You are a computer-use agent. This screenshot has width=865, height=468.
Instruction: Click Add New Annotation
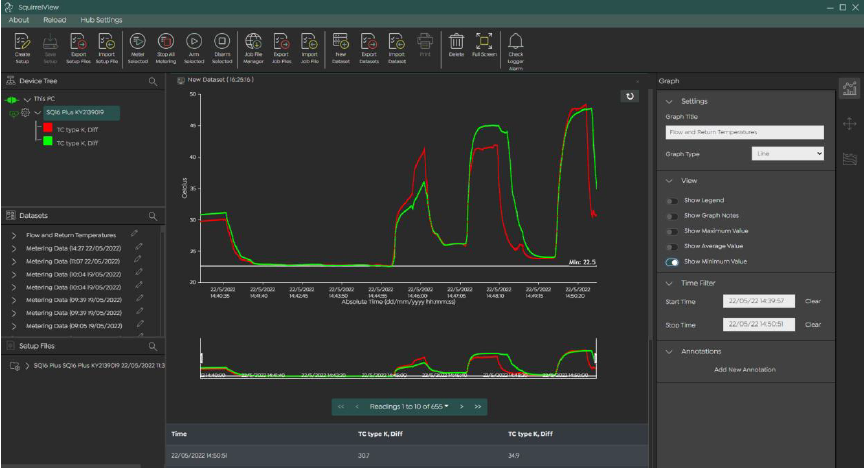744,369
